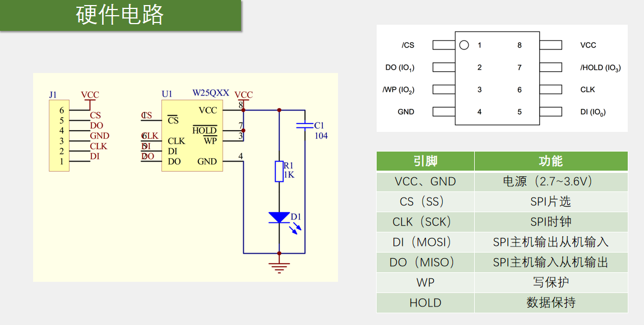Select the DO (IO1) pinout label
644x325 pixels.
click(400, 68)
